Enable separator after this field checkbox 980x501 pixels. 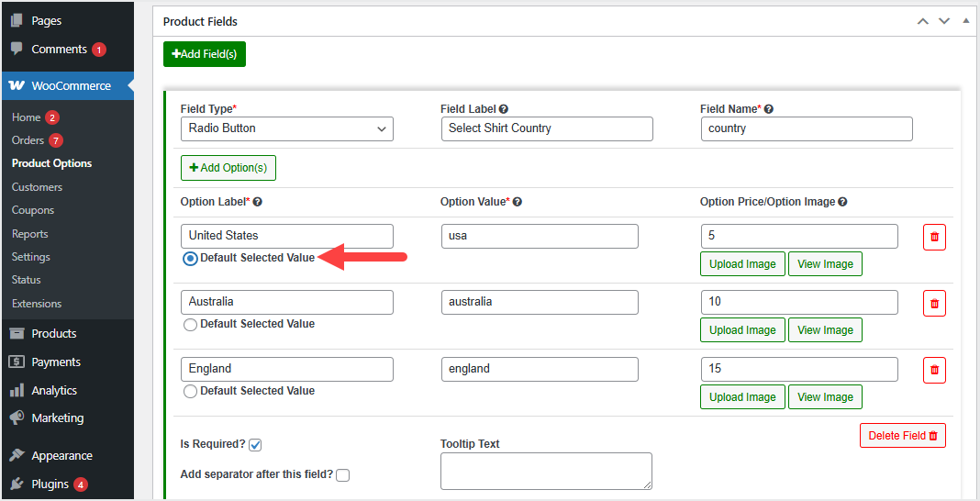[x=343, y=475]
